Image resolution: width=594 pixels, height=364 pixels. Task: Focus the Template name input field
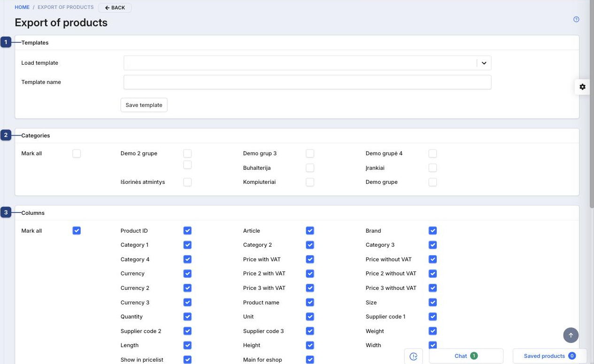(307, 82)
